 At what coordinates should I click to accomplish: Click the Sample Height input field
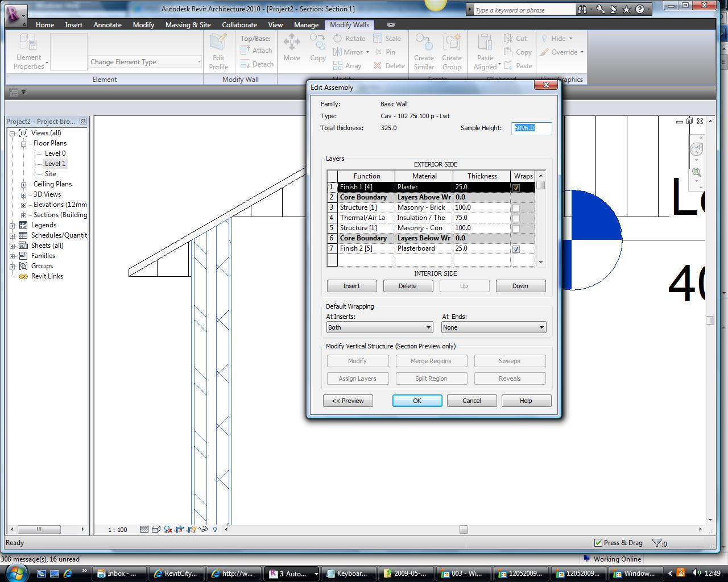click(531, 128)
